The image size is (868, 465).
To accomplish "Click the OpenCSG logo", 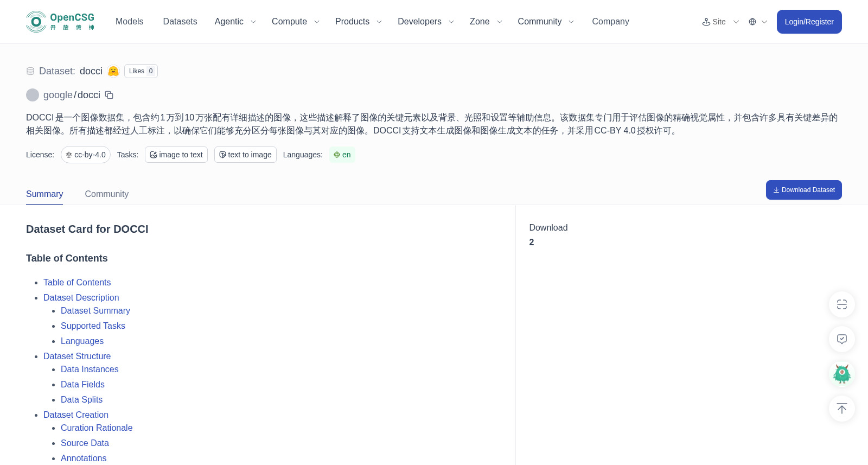I will click(x=60, y=22).
